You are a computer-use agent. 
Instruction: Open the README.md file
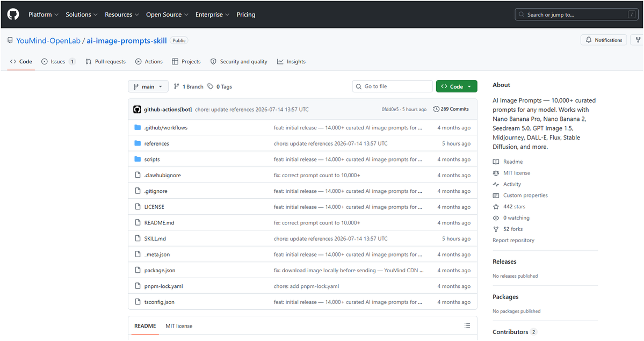point(160,223)
